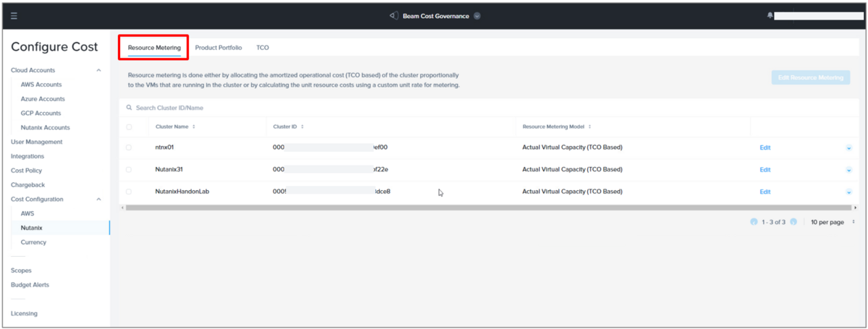Expand the ntnx01 row chevron
Viewport: 868px width, 329px height.
(848, 148)
